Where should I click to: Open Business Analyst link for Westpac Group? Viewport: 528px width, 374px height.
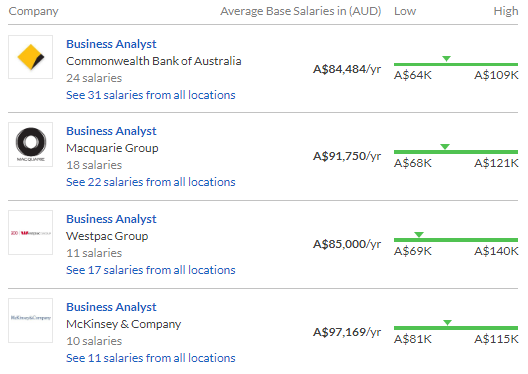pyautogui.click(x=111, y=219)
